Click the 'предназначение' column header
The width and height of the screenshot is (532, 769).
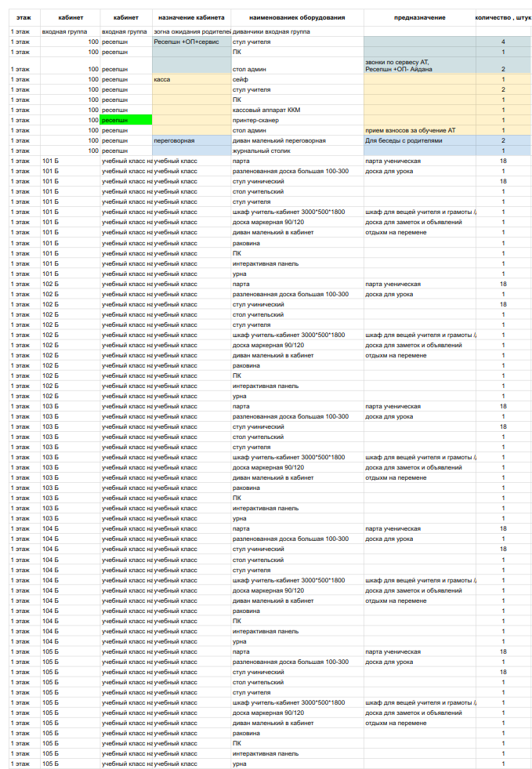point(420,18)
